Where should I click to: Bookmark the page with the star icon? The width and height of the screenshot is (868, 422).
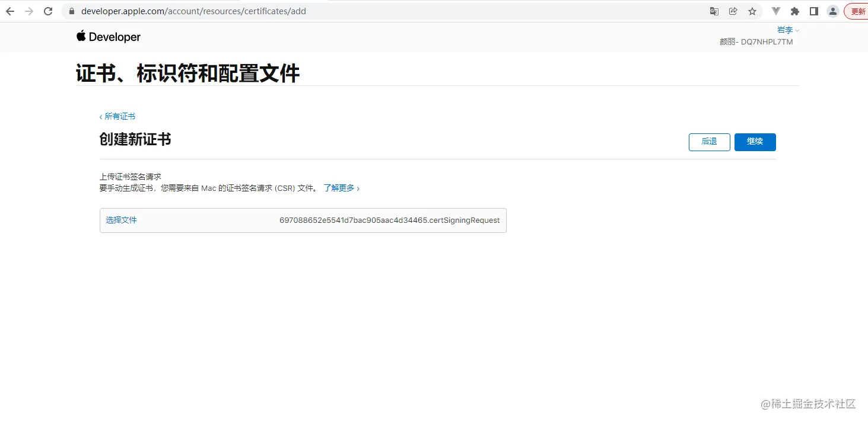pyautogui.click(x=752, y=11)
